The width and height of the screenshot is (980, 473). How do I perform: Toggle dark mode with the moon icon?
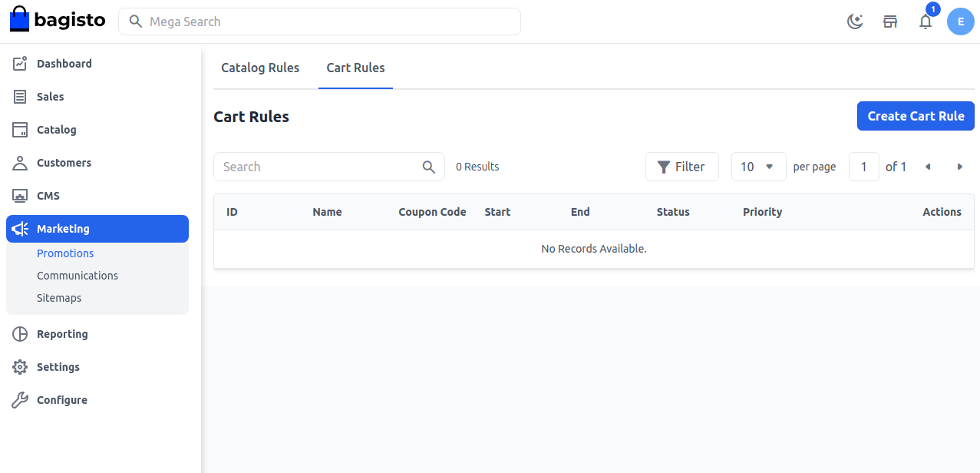[855, 21]
